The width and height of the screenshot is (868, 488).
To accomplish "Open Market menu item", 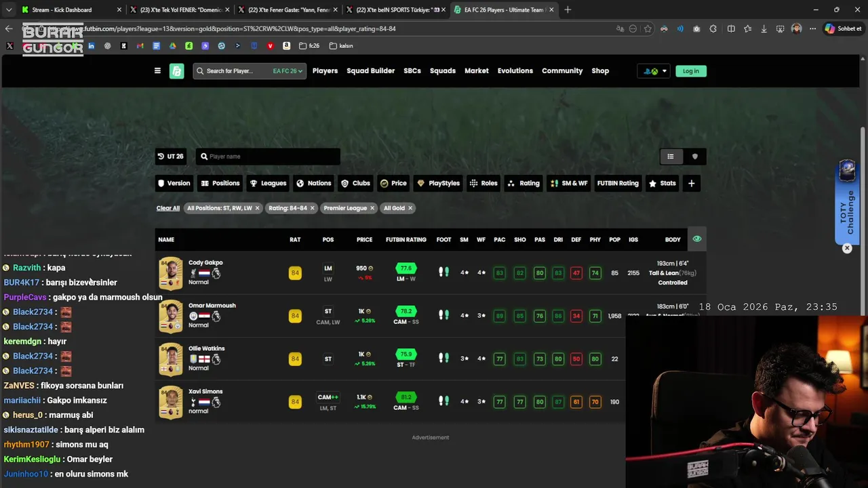I will [x=477, y=71].
